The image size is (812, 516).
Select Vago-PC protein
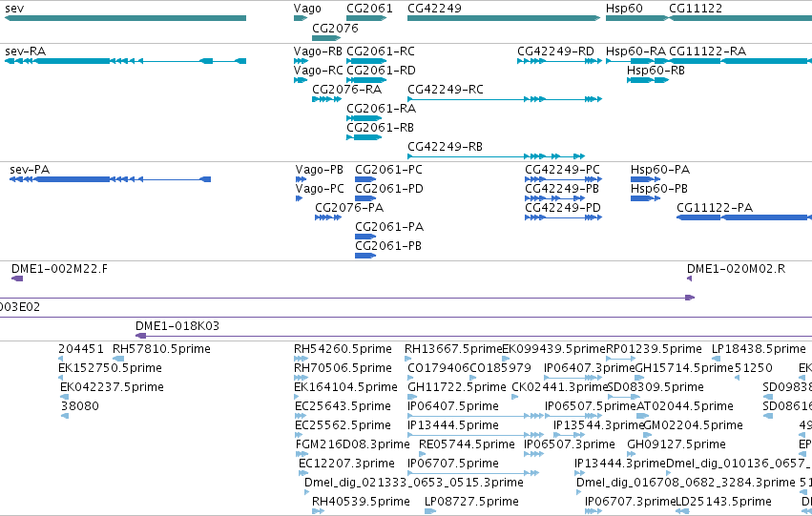coord(299,198)
